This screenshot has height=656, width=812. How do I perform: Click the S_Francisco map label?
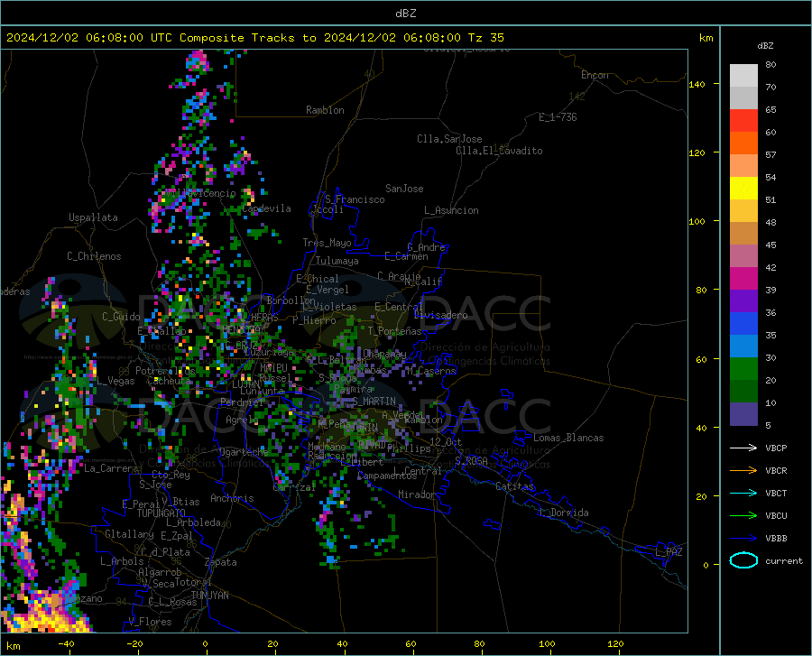tap(355, 199)
